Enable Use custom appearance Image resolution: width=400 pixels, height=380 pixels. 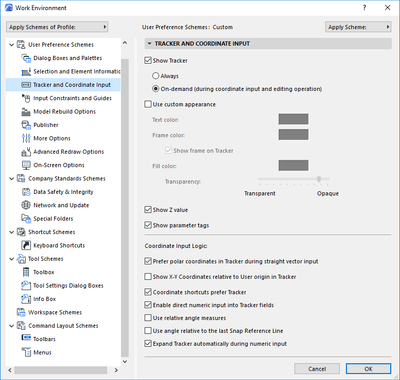148,104
